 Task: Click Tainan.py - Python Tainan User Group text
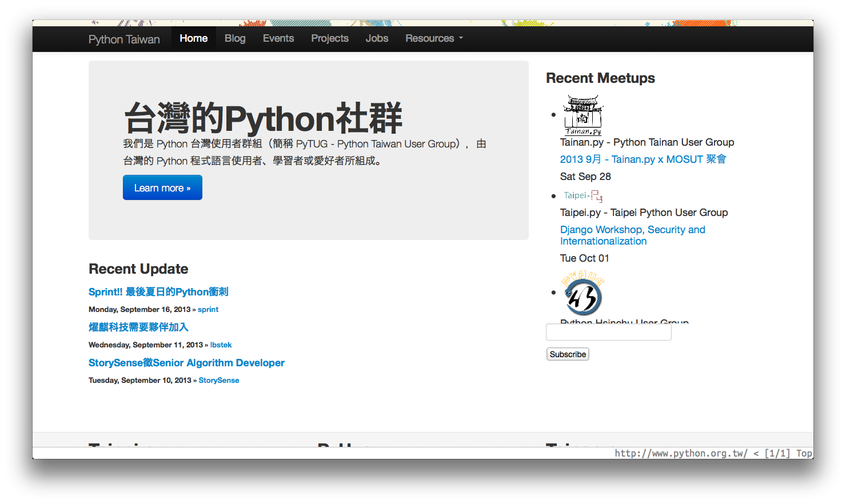pos(647,142)
